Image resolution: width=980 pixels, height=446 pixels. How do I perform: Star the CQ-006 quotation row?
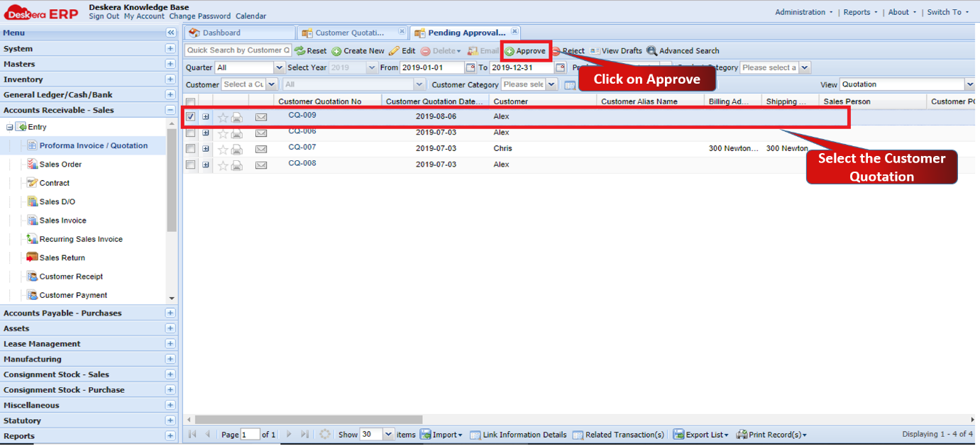click(x=223, y=133)
